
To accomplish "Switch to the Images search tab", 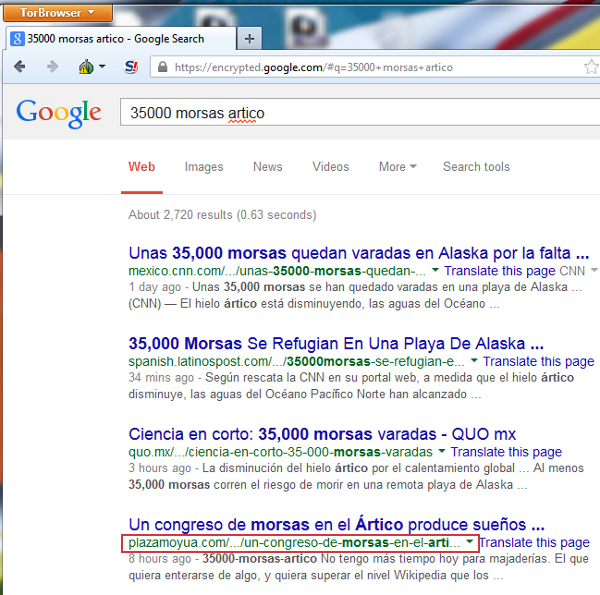I will point(204,167).
